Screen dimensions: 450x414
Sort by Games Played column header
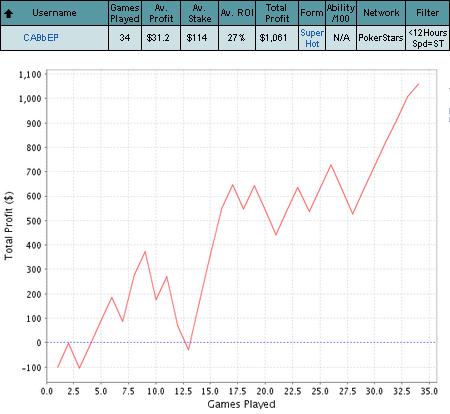(x=125, y=13)
